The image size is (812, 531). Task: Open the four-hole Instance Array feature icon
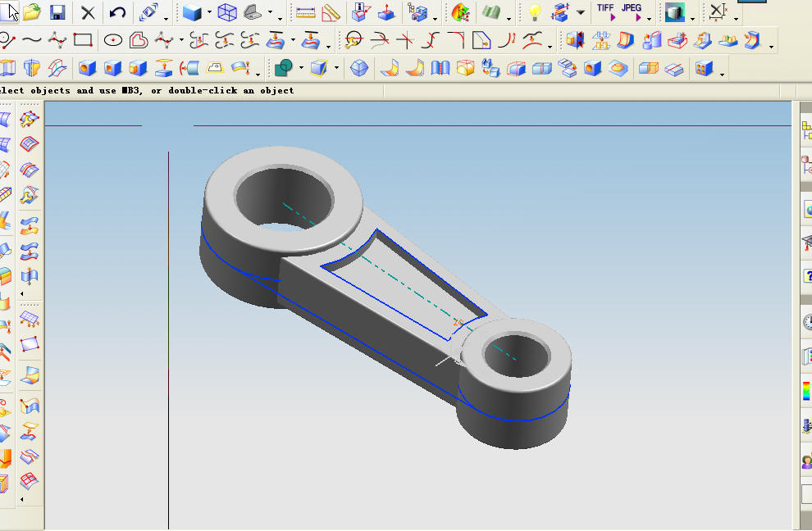[705, 68]
